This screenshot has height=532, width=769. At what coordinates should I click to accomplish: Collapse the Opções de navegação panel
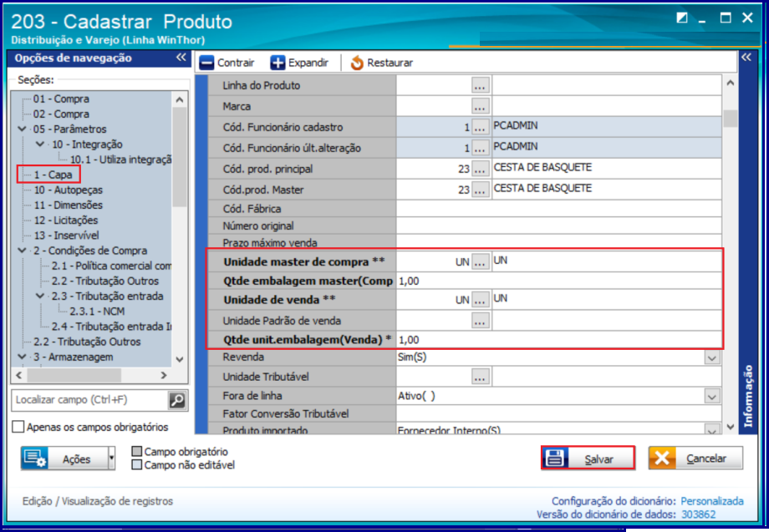(x=181, y=58)
